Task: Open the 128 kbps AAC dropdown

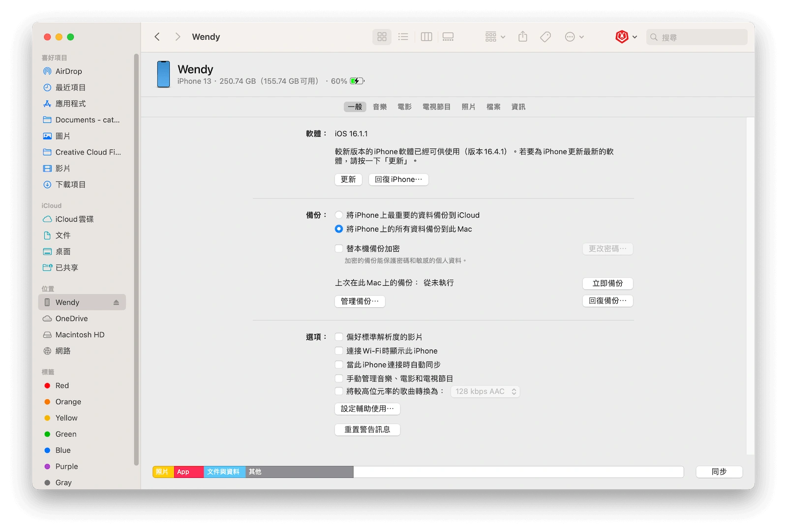Action: (x=485, y=391)
